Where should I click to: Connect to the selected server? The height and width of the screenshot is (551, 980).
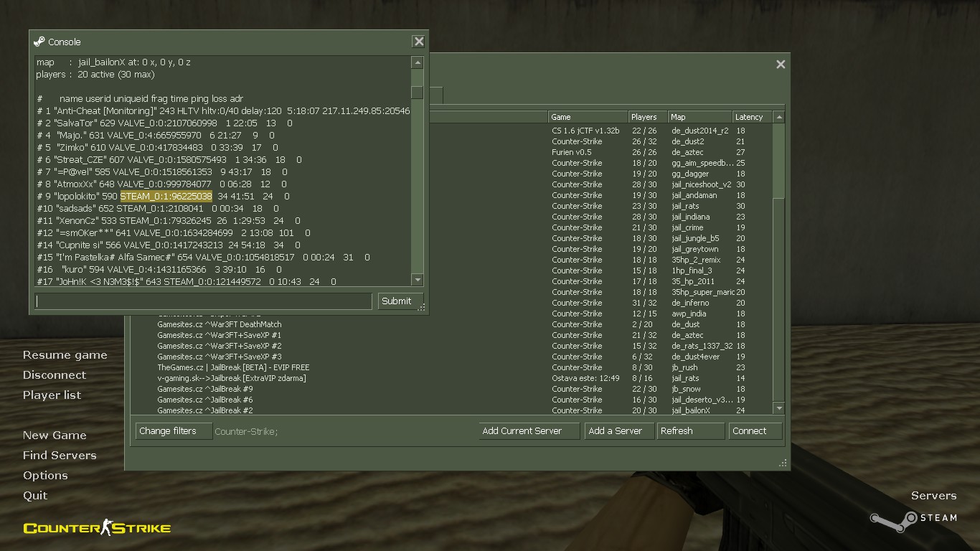click(755, 431)
